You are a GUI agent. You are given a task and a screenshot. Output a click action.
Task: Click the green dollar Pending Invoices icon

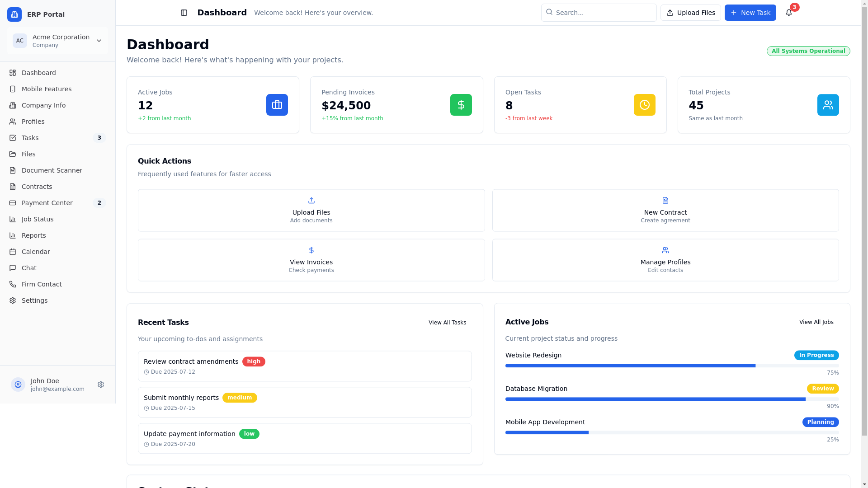point(461,105)
